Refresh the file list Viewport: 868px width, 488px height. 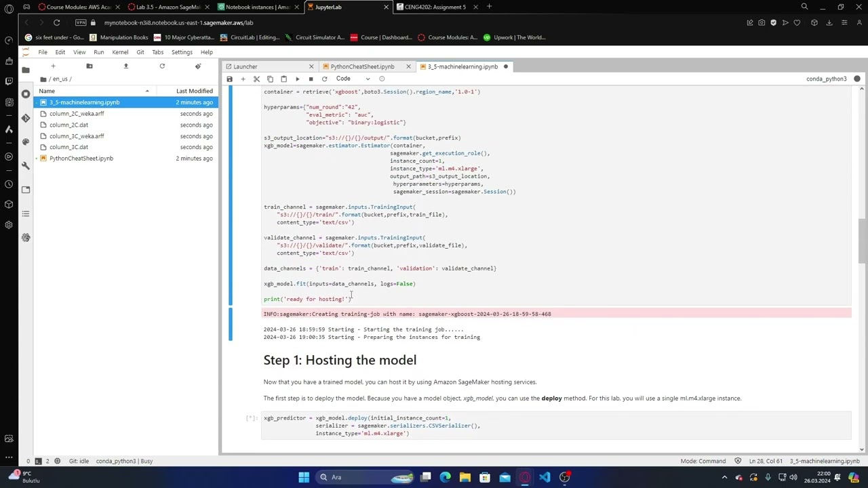162,66
